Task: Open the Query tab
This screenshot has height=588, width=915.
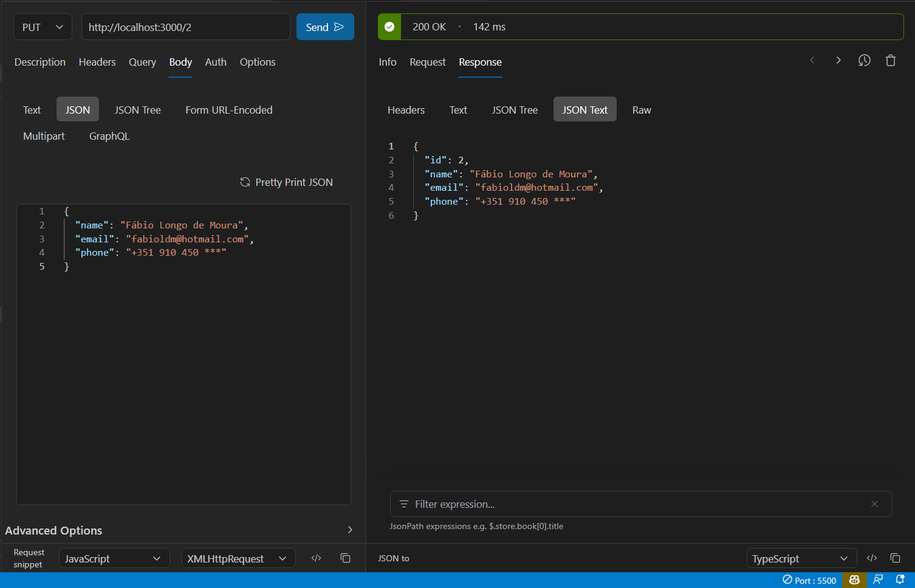Action: tap(142, 62)
